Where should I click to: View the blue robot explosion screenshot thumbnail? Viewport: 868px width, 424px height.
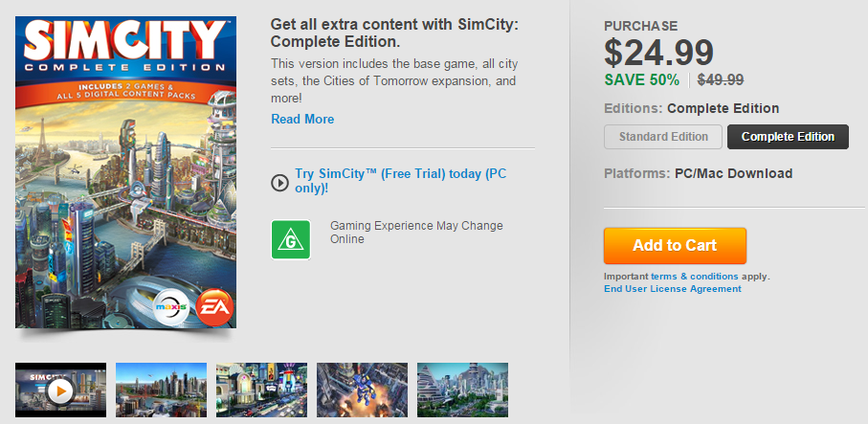click(362, 390)
